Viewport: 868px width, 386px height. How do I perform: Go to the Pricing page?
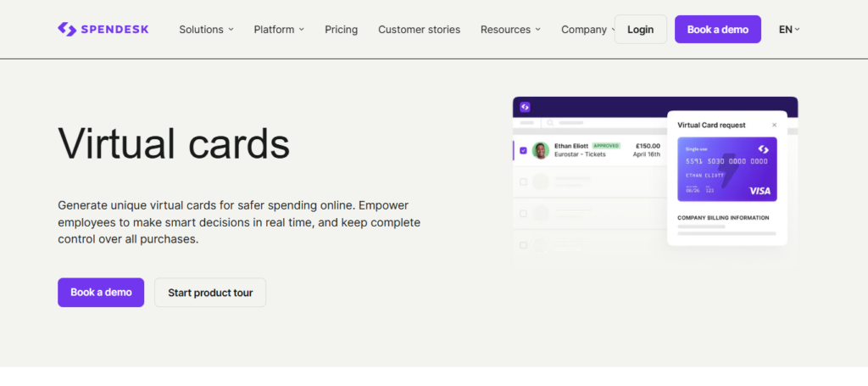[341, 30]
